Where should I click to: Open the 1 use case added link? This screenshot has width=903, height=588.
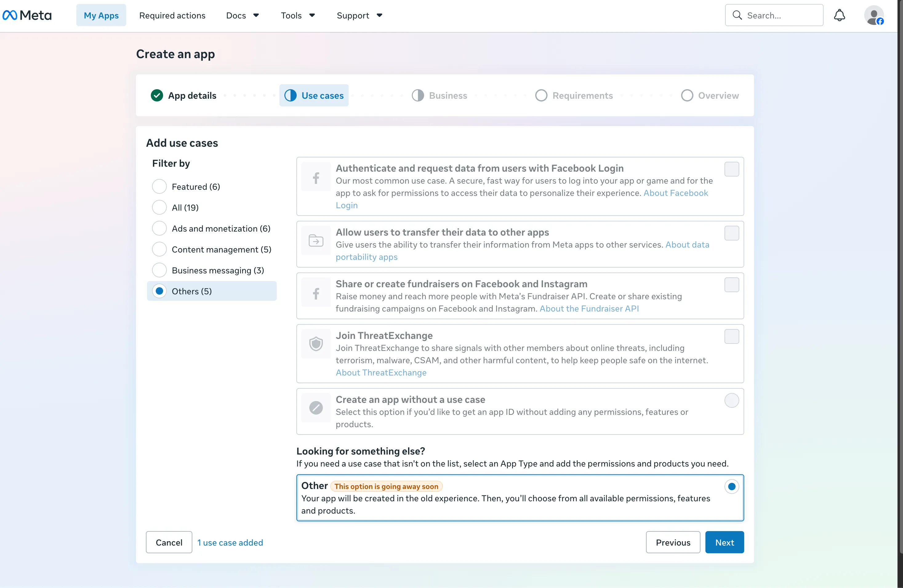[x=230, y=542]
